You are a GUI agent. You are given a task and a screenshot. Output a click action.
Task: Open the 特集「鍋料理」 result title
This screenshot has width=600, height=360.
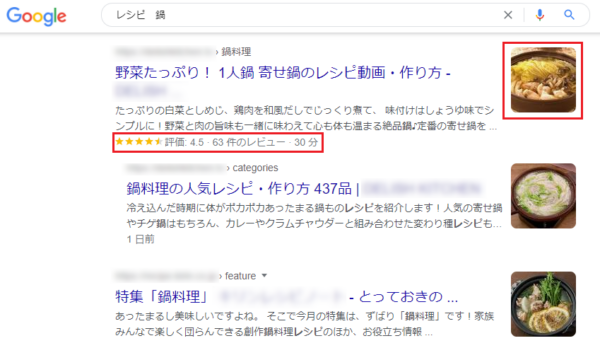pos(162,296)
